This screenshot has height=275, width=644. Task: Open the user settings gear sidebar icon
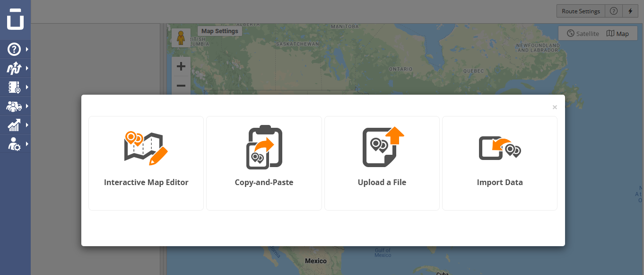coord(14,144)
